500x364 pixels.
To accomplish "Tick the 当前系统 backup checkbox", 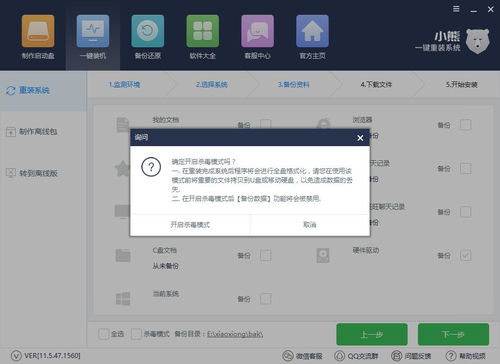I will [266, 299].
